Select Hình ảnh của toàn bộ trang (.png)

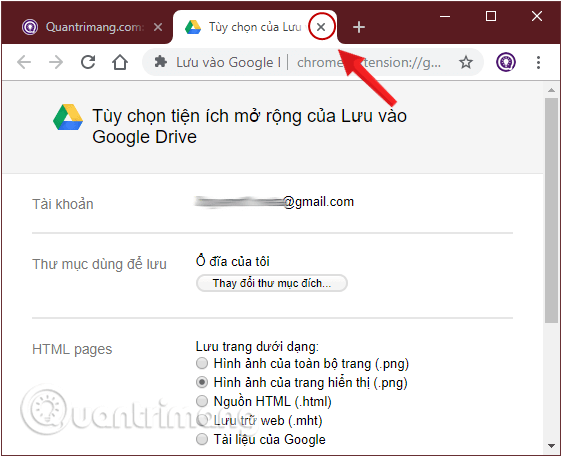(202, 363)
